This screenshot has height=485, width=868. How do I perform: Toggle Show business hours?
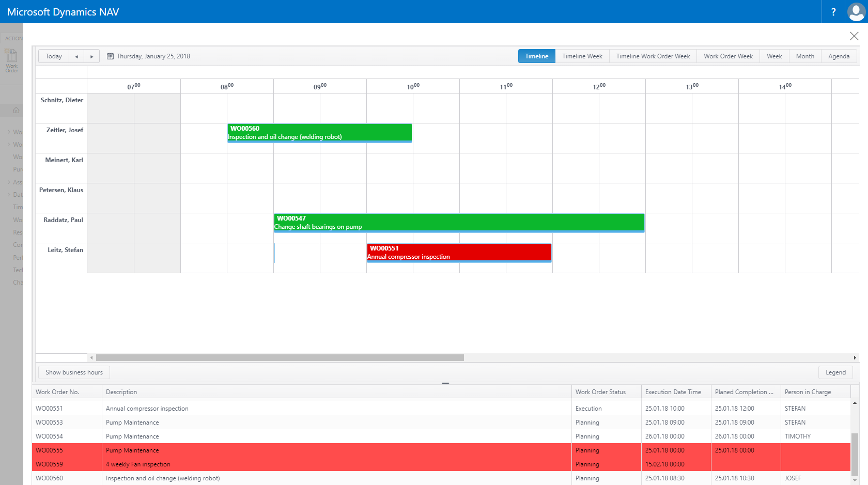[x=73, y=372]
